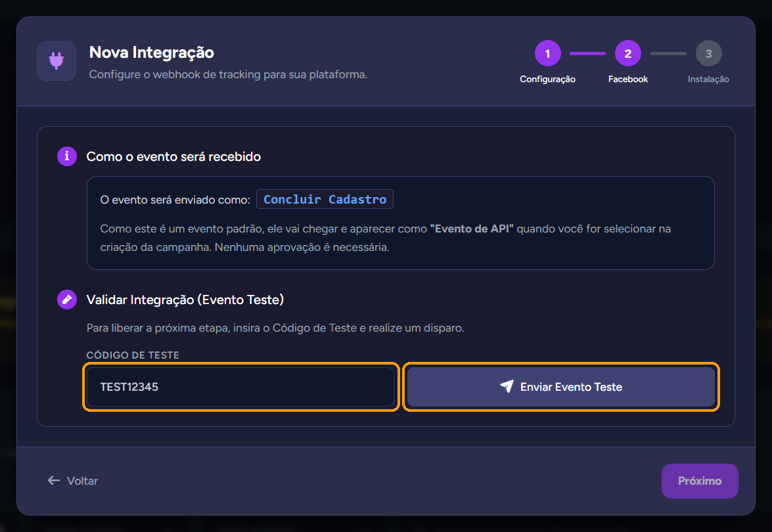Click the back arrow icon near Voltar
772x532 pixels.
coord(54,480)
